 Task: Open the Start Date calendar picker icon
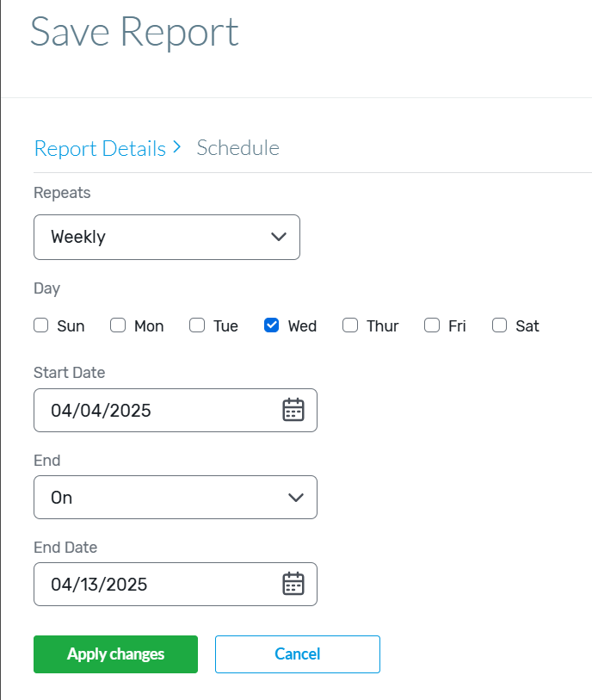click(x=293, y=410)
